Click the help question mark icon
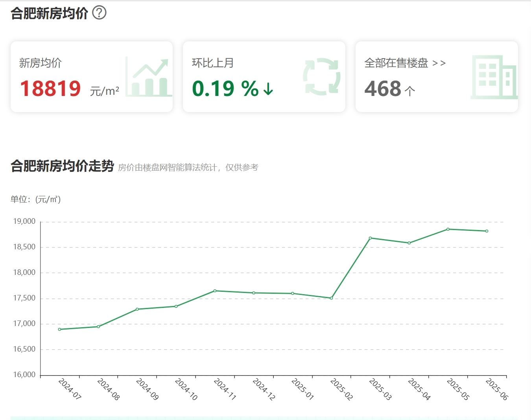 point(99,13)
